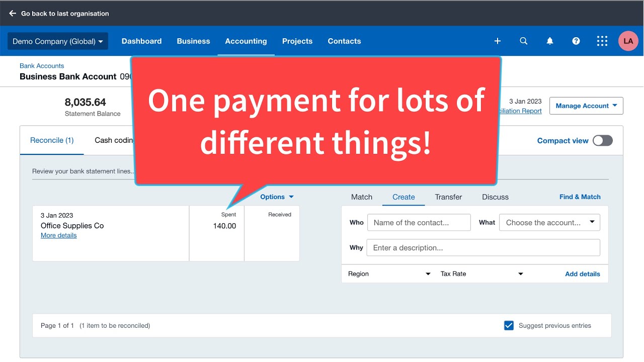Switch to the Reconcile (1) tab
The width and height of the screenshot is (644, 362).
52,140
